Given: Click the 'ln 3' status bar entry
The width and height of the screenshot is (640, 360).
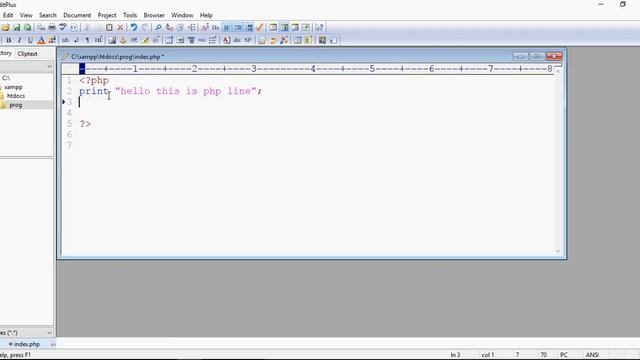Looking at the screenshot, I should [x=456, y=355].
